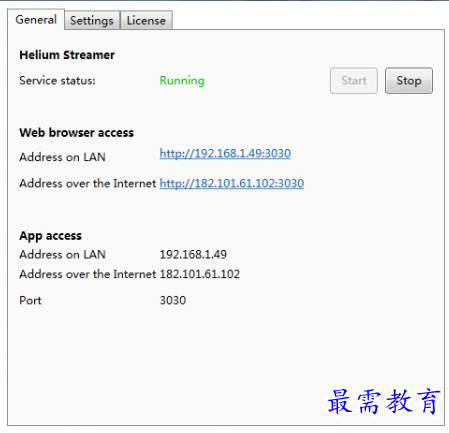
Task: Open the Settings tab
Action: click(92, 21)
